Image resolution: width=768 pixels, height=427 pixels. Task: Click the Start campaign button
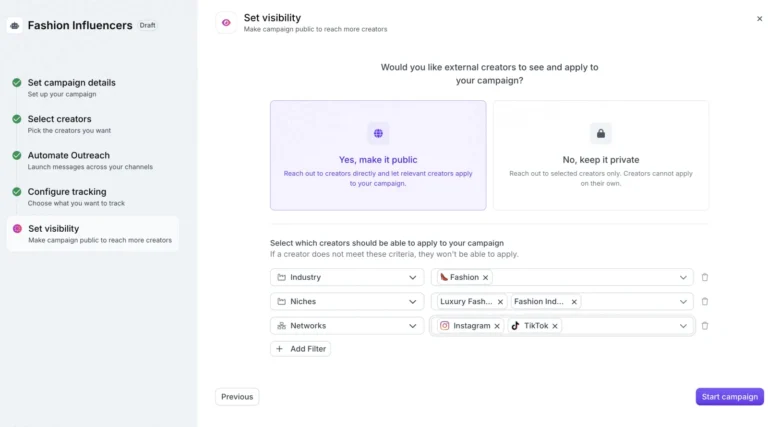tap(729, 397)
